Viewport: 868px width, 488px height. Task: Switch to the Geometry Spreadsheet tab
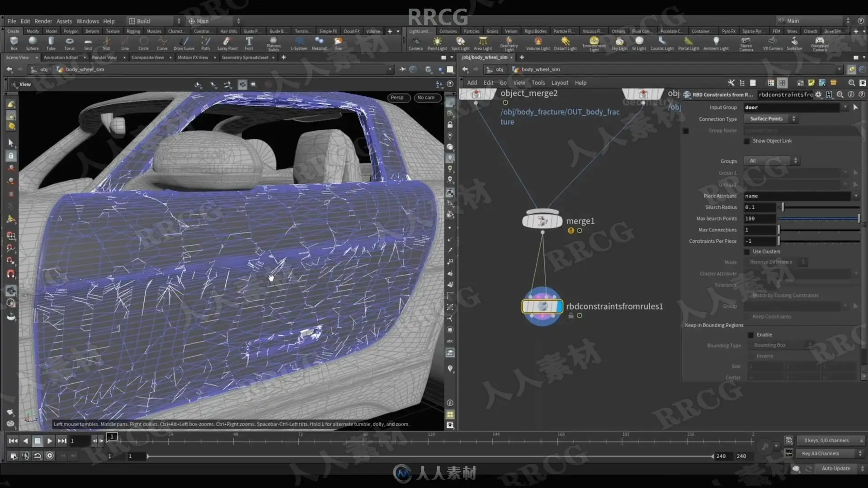click(x=245, y=57)
